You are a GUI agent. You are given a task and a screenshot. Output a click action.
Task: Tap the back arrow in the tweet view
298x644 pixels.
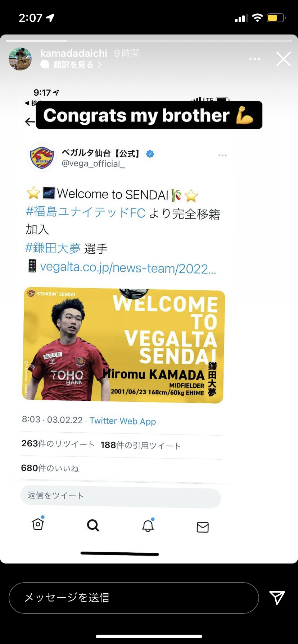pyautogui.click(x=30, y=122)
